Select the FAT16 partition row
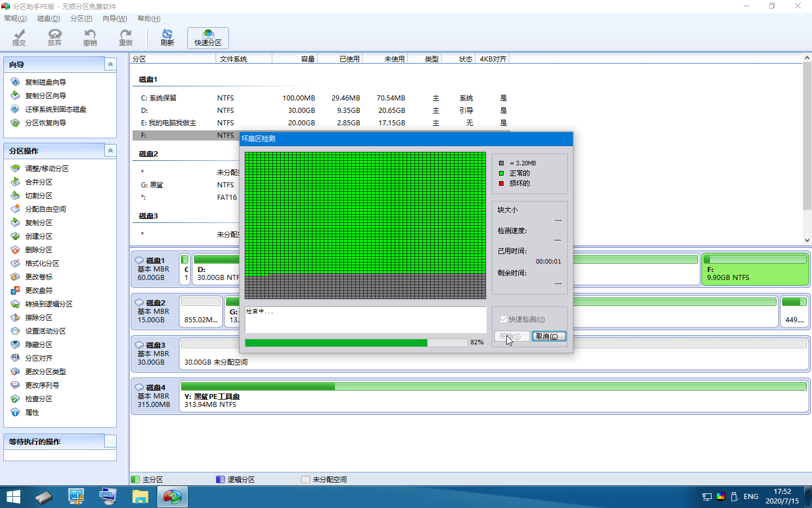 coord(186,198)
